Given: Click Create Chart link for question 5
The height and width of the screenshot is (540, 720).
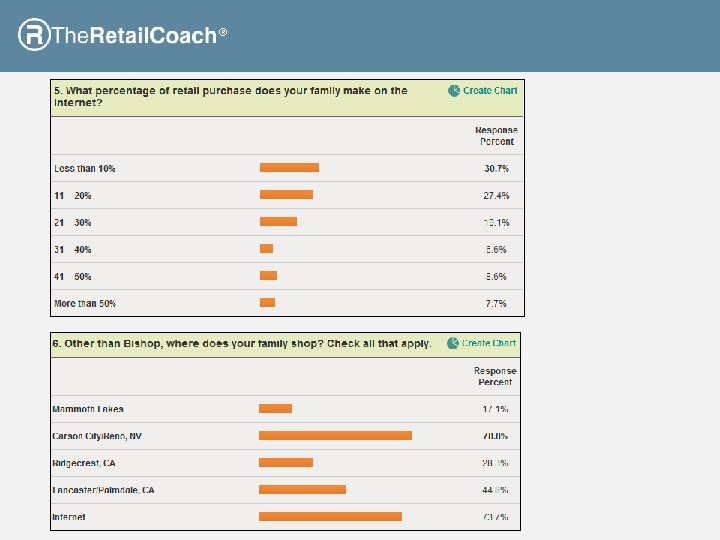Looking at the screenshot, I should (490, 90).
